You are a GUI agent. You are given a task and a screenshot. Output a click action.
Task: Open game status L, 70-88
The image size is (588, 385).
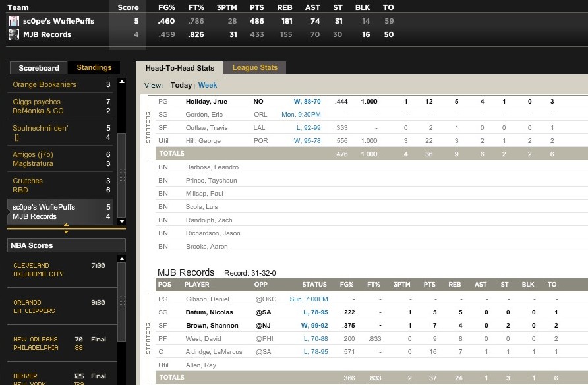click(316, 338)
